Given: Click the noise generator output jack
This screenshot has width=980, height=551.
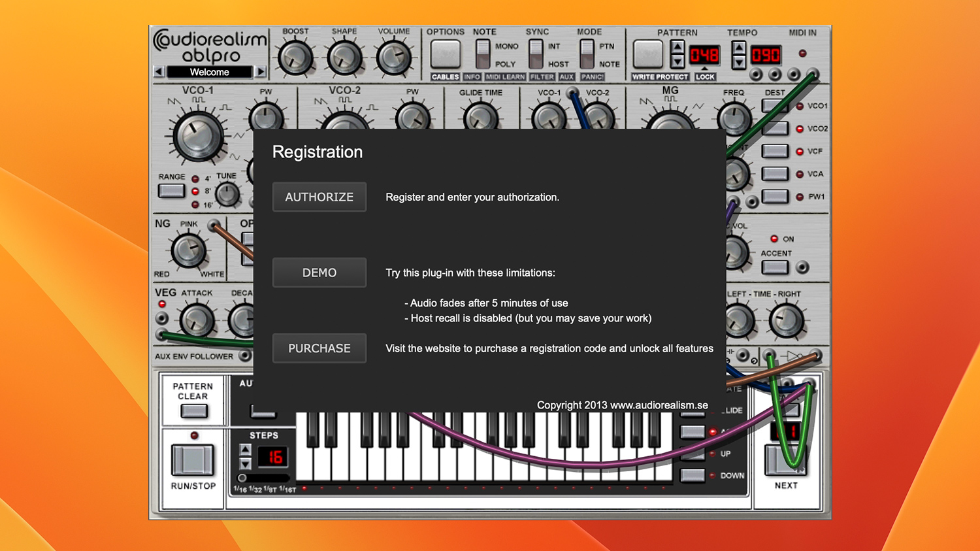Looking at the screenshot, I should click(213, 226).
